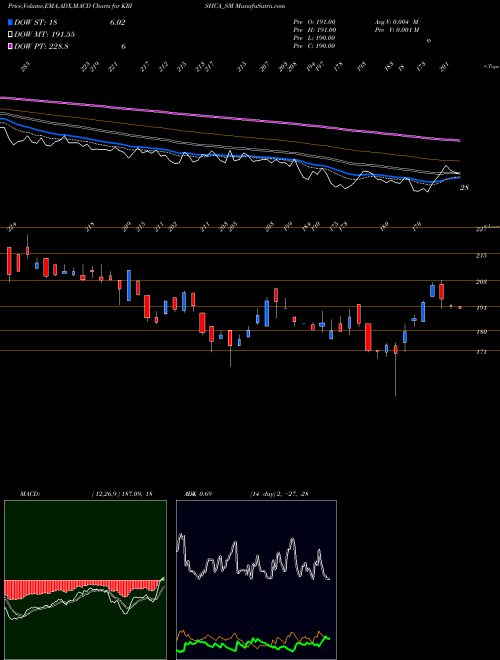Click the '(12,26,9) 187.09, 18' MACD parameters
This screenshot has height=660, width=500.
pos(122,494)
